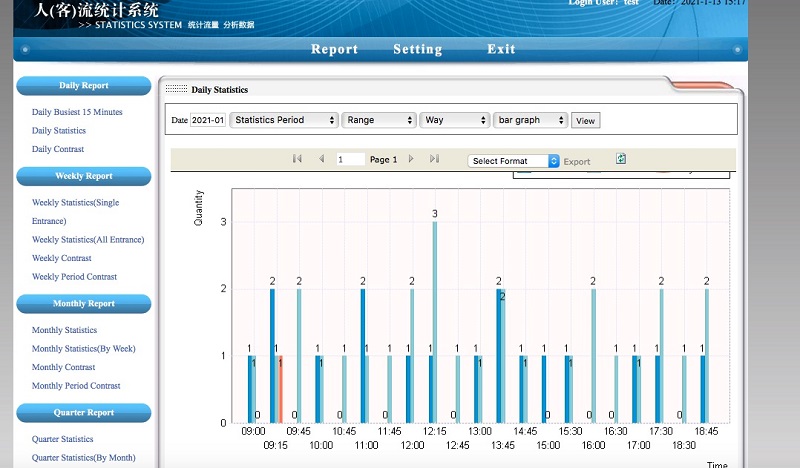Open Weekly Period Contrast report
Screen dimensions: 800x468
74,277
